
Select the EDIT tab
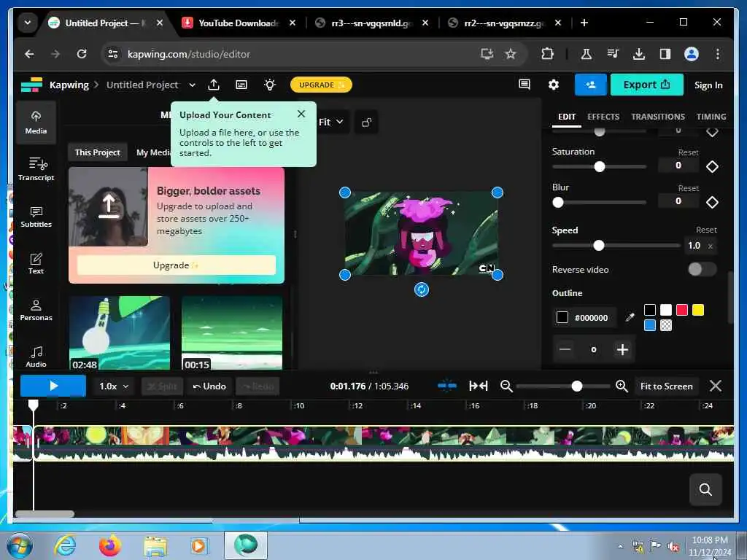(x=566, y=117)
